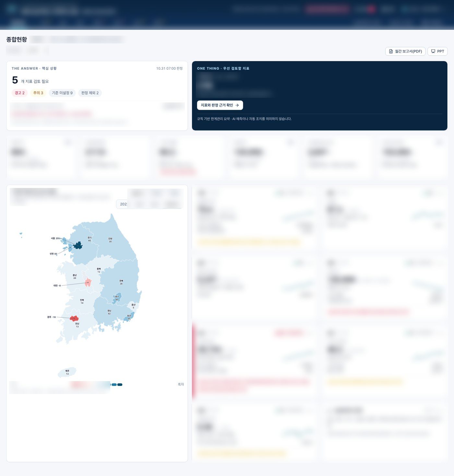Image resolution: width=454 pixels, height=476 pixels.
Task: Filter by the 경고 2 badge
Action: tap(20, 93)
